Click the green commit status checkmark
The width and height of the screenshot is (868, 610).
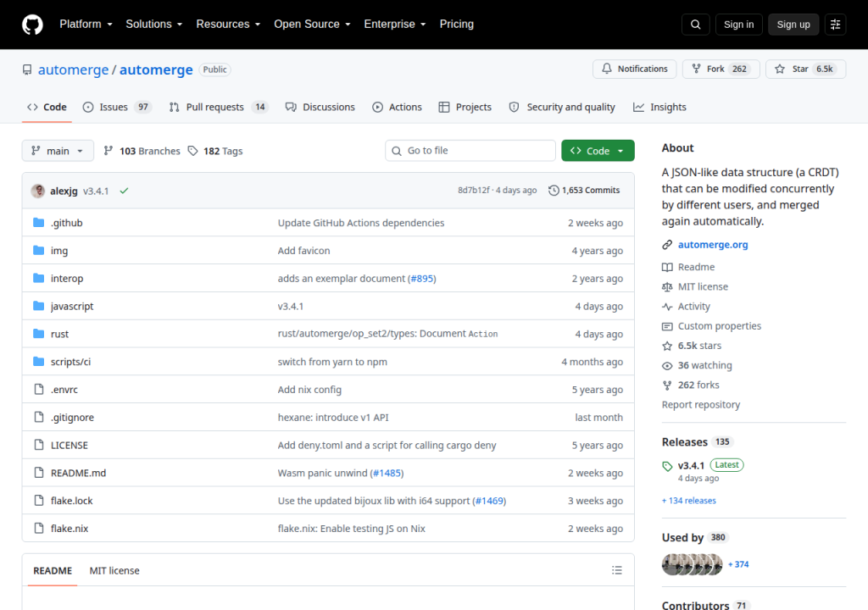[x=124, y=191]
